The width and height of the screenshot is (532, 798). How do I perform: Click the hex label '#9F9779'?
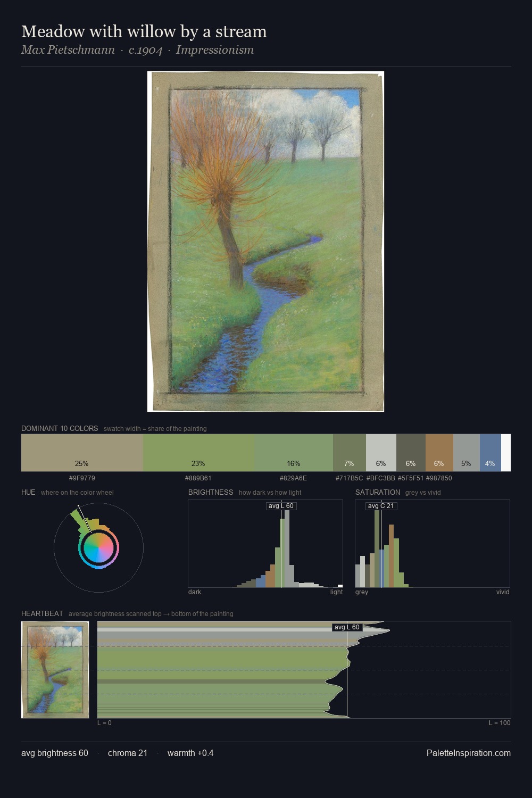(x=82, y=478)
